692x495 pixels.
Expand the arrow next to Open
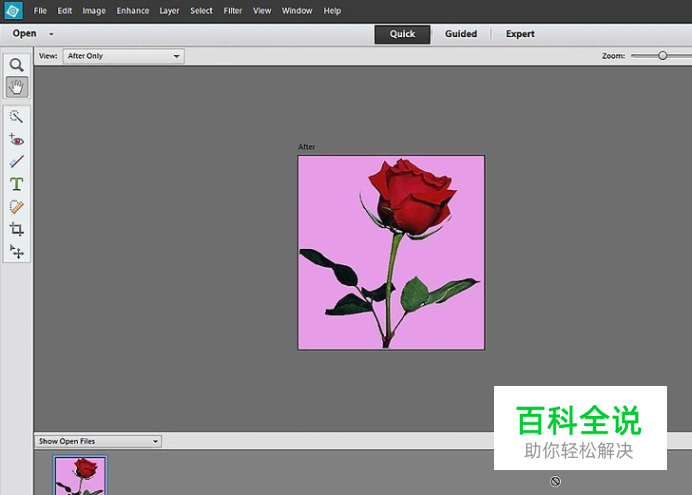pos(51,34)
